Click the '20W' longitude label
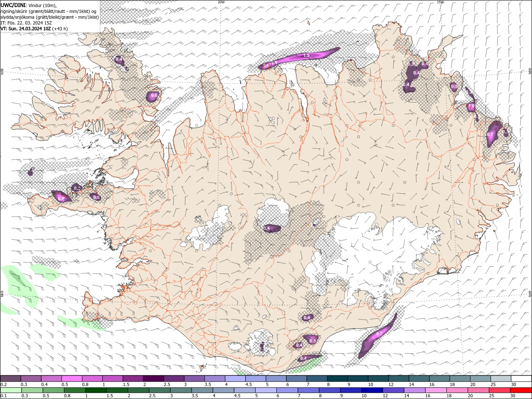 [221, 2]
